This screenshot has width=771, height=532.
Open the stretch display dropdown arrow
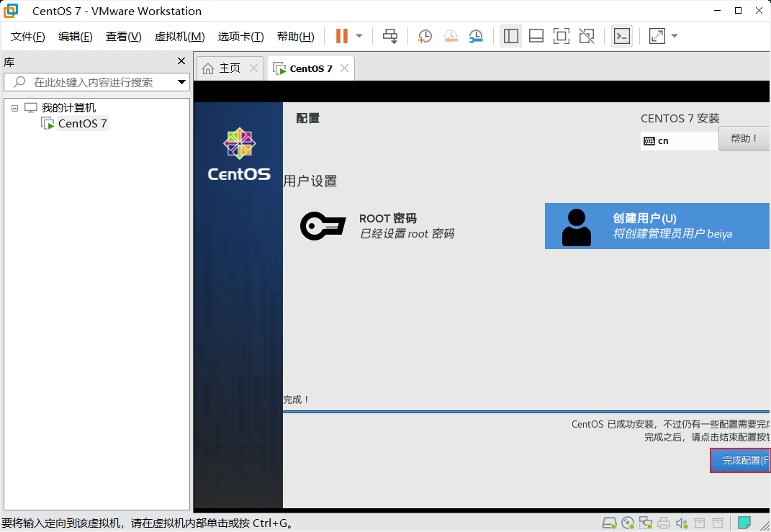(675, 36)
